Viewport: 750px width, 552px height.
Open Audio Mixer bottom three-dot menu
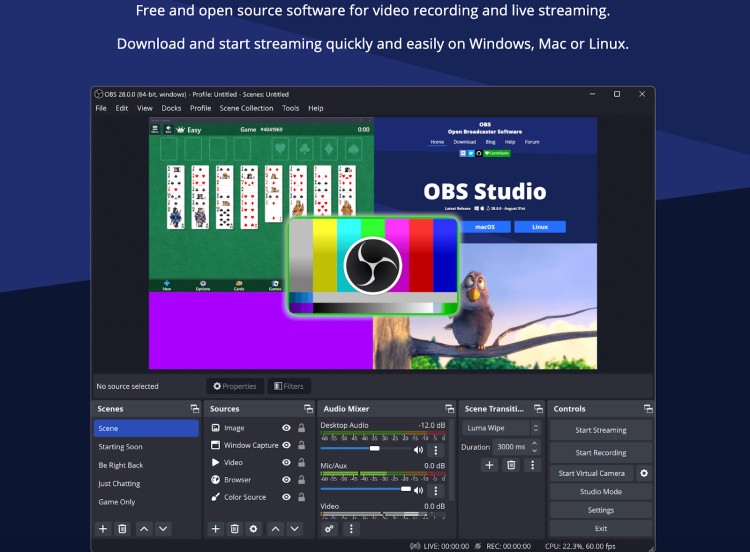click(x=351, y=529)
